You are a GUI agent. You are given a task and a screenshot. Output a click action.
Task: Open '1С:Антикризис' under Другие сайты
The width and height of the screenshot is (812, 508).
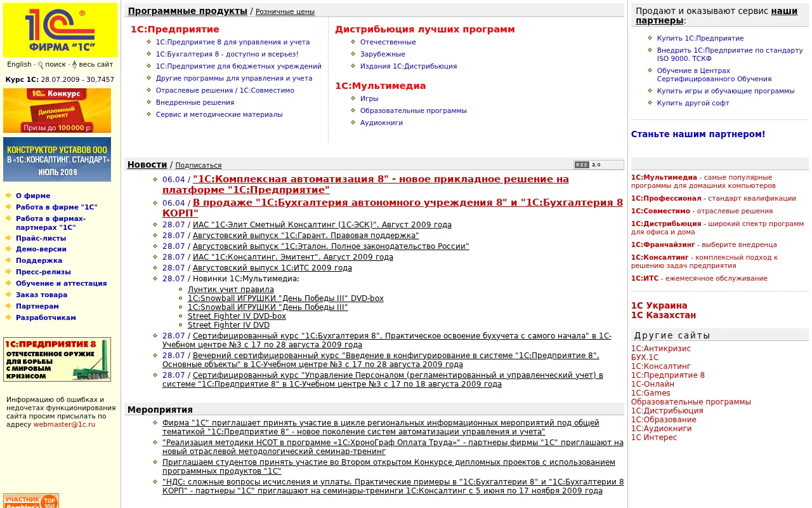pos(661,349)
